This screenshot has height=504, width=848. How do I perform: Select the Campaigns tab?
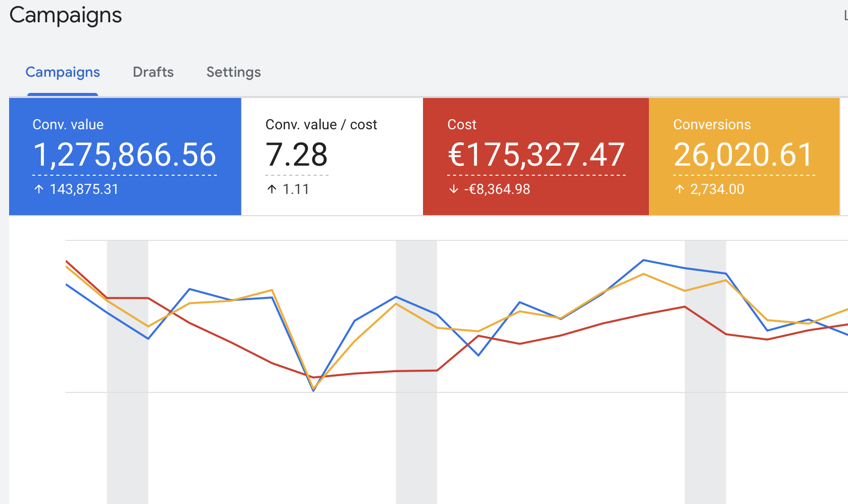click(63, 72)
